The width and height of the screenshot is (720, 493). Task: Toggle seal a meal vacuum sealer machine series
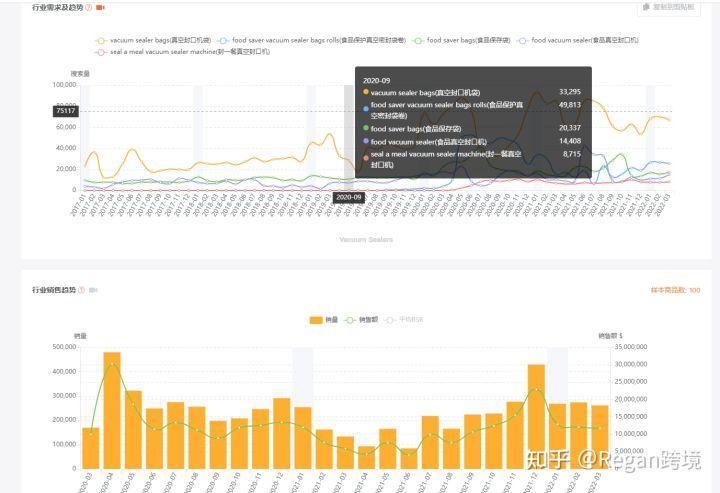point(182,52)
